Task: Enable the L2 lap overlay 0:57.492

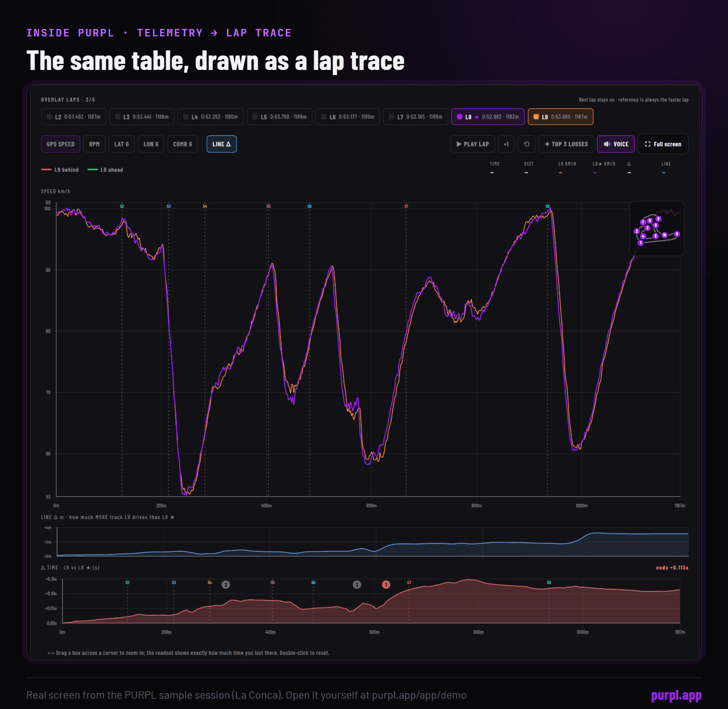Action: point(74,117)
